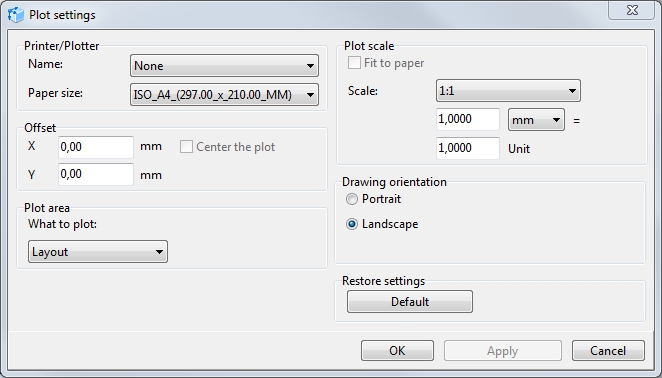
Task: Click the Plot settings application icon
Action: click(x=16, y=15)
